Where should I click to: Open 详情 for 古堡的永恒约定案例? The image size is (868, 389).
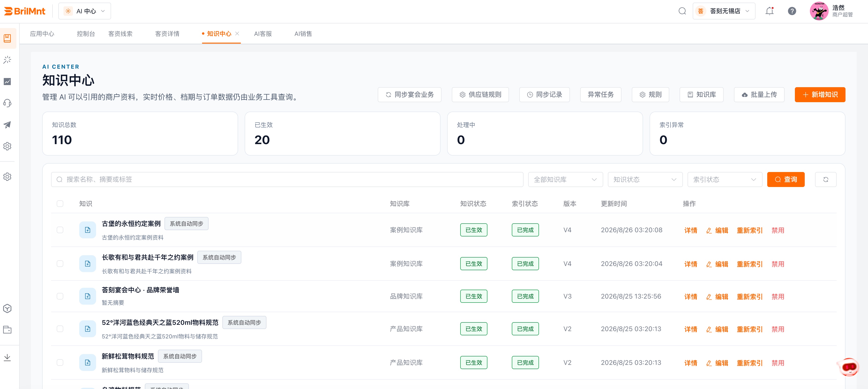click(x=690, y=230)
